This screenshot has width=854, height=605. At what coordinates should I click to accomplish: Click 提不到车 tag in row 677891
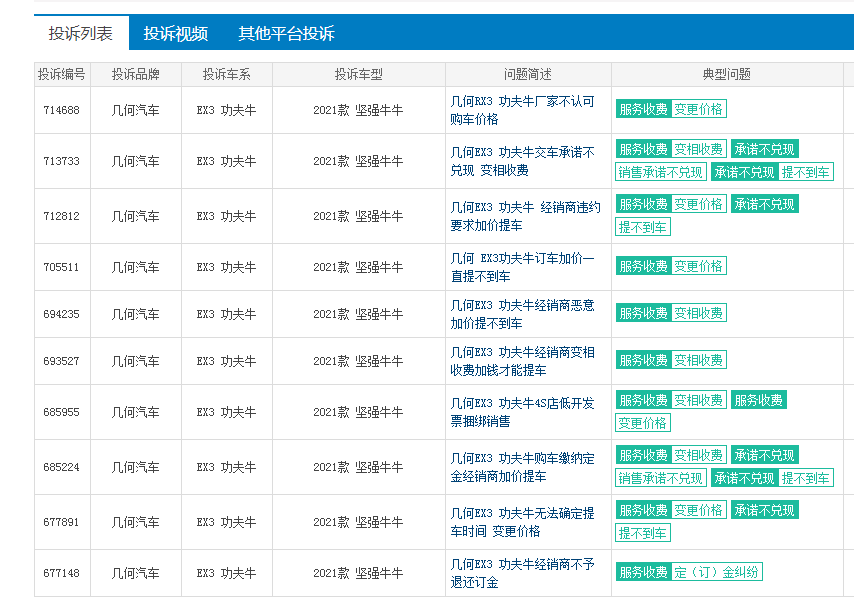[643, 533]
